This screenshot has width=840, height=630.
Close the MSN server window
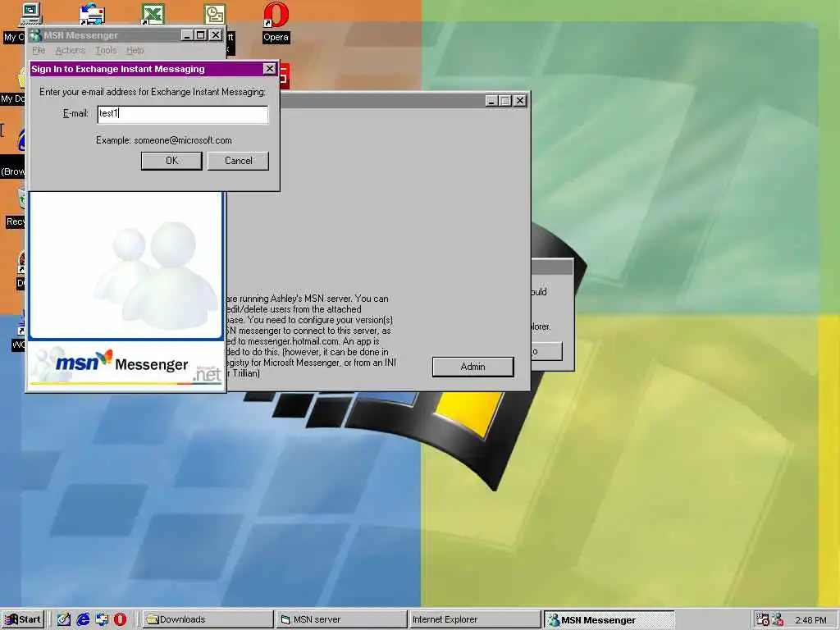point(519,101)
